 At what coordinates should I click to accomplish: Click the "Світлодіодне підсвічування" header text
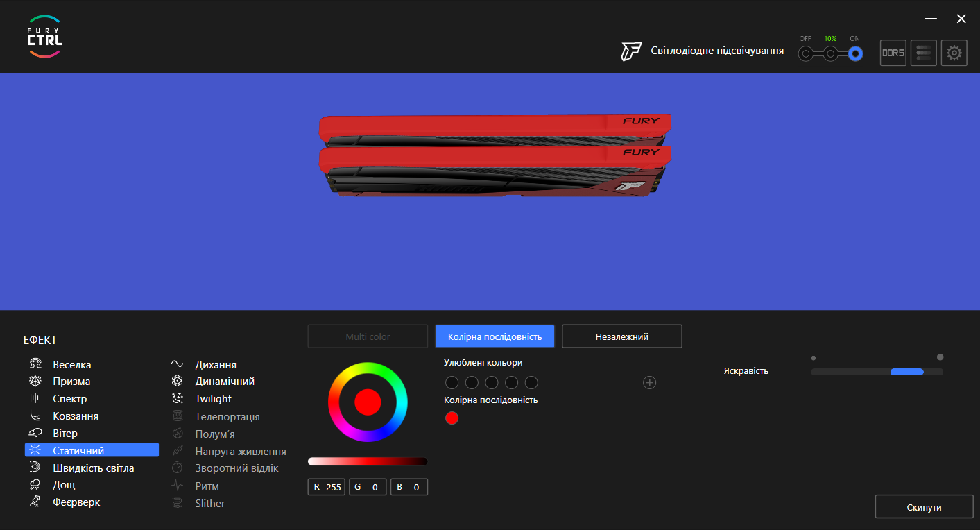pyautogui.click(x=717, y=51)
